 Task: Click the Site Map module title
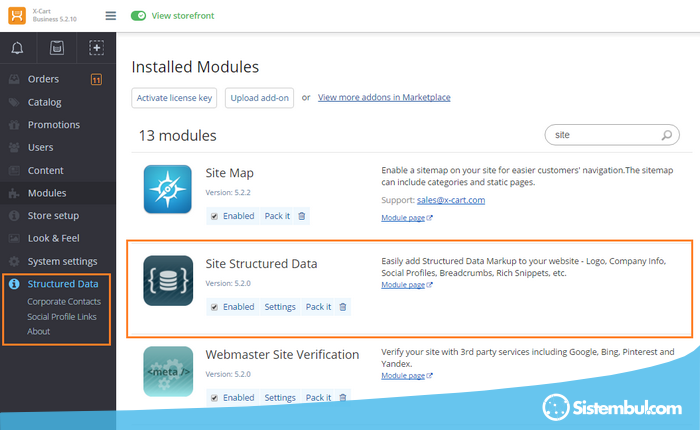(229, 173)
